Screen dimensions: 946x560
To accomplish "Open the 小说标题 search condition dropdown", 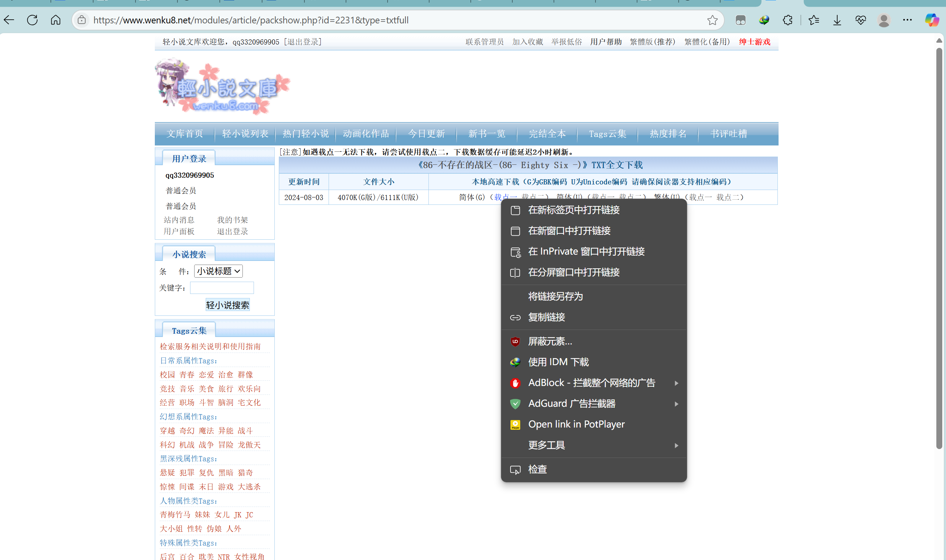I will click(x=218, y=271).
